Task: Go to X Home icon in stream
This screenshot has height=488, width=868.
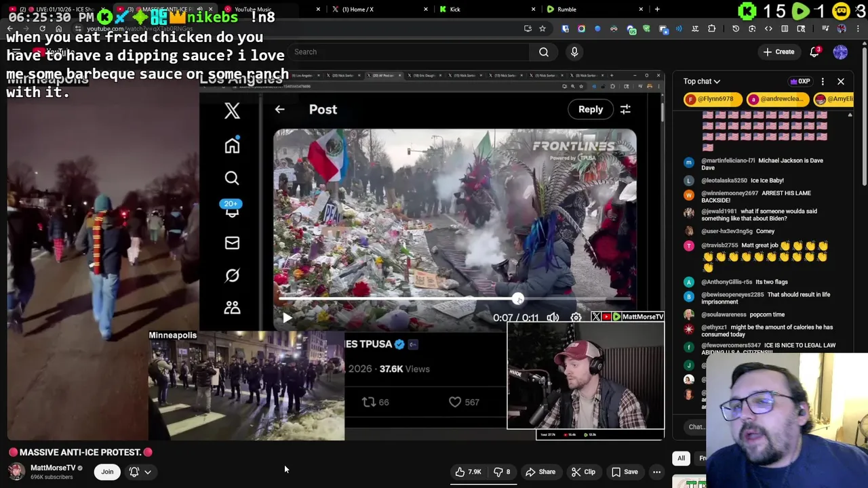Action: [x=232, y=146]
